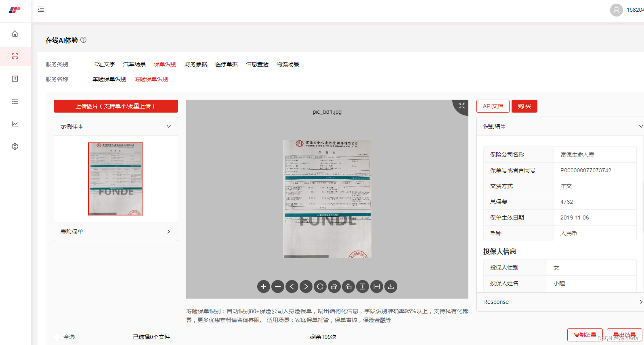Open the bulleted list sidebar icon
Image resolution: width=644 pixels, height=345 pixels.
point(15,101)
